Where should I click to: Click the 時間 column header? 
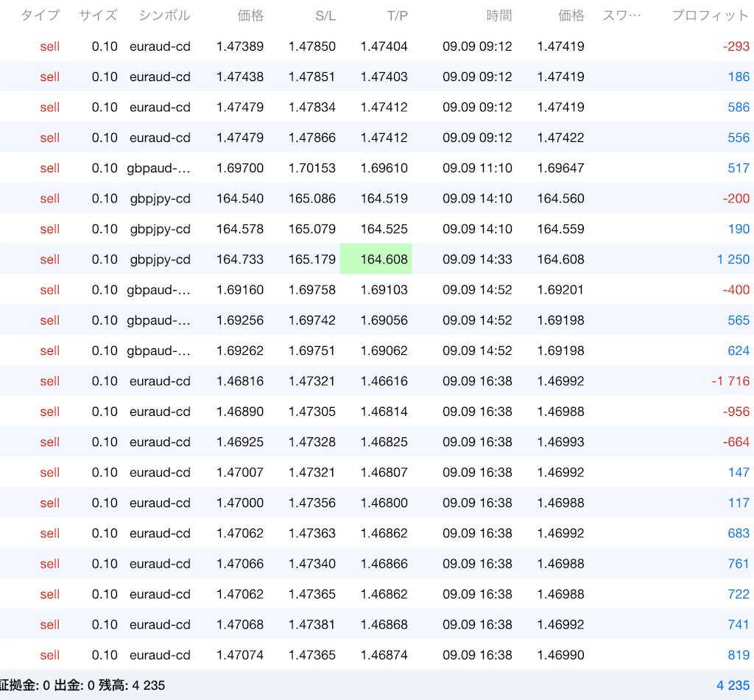point(499,15)
